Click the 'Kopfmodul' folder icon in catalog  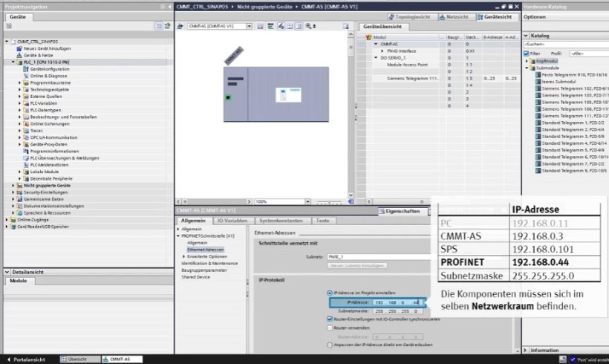click(x=533, y=61)
